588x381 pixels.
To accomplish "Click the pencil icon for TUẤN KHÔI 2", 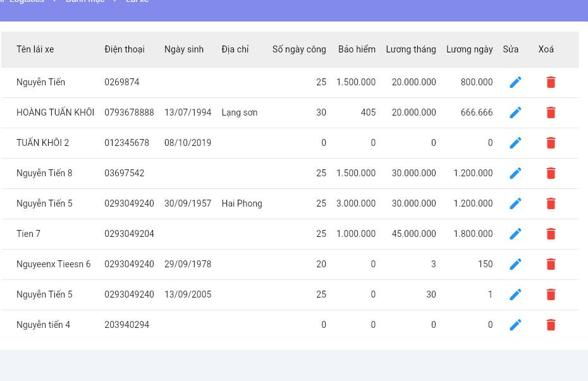I will 515,143.
